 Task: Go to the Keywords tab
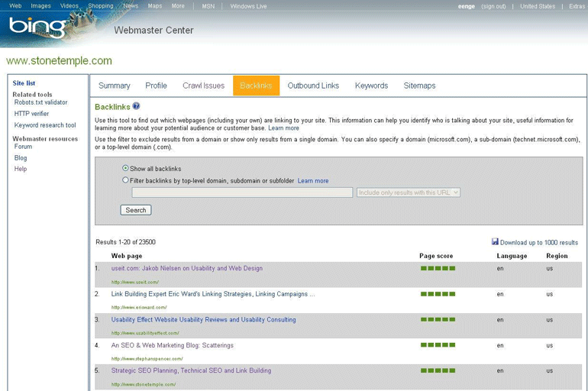point(371,86)
